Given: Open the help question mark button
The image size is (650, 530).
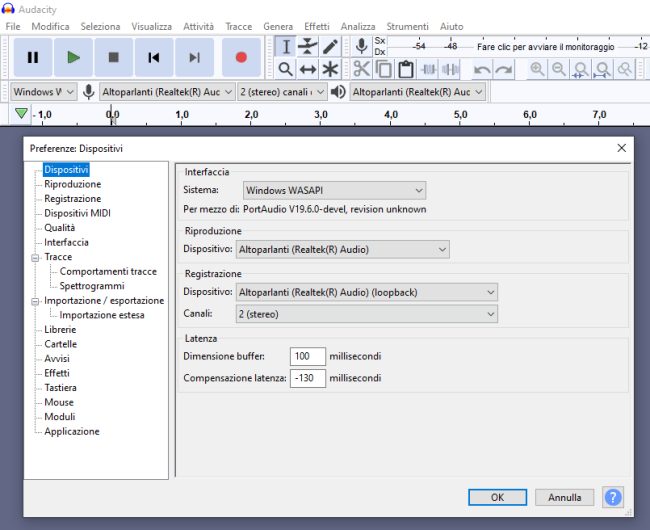Looking at the screenshot, I should coord(612,497).
